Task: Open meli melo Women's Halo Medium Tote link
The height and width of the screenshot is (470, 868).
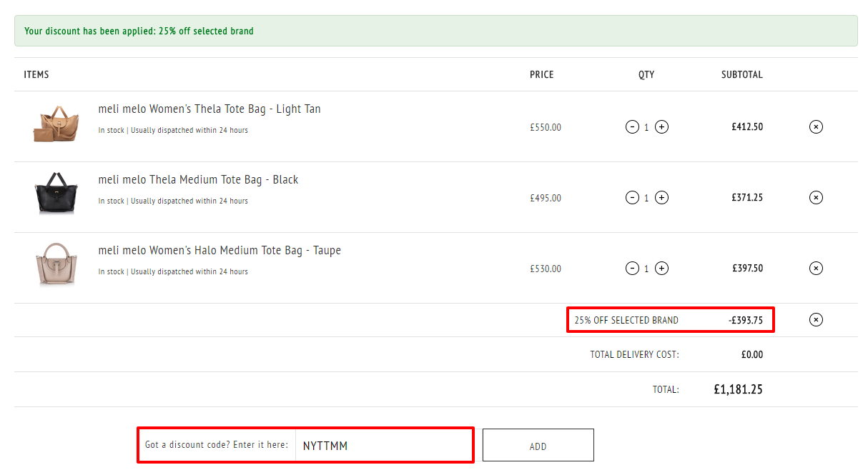Action: point(220,251)
